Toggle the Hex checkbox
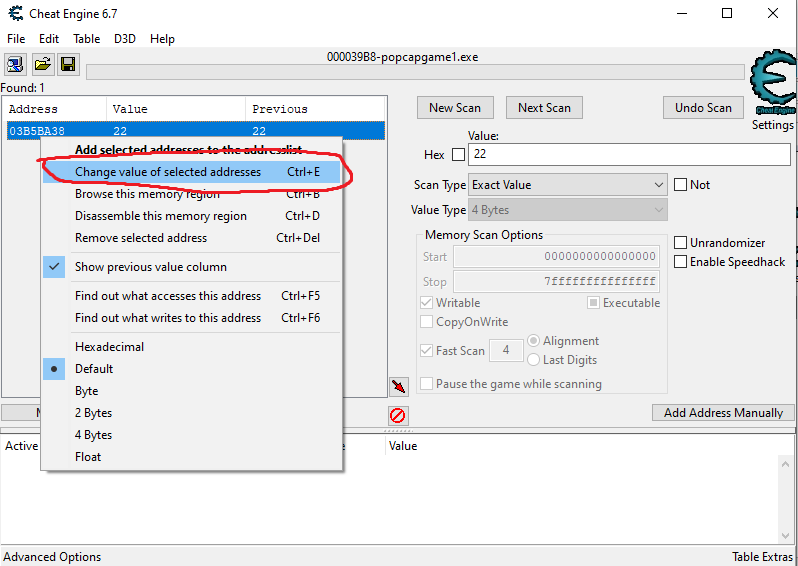798x566 pixels. [x=459, y=154]
